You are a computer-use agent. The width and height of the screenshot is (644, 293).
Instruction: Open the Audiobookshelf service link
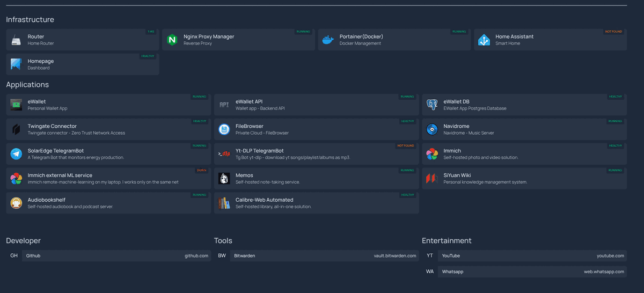click(x=108, y=203)
